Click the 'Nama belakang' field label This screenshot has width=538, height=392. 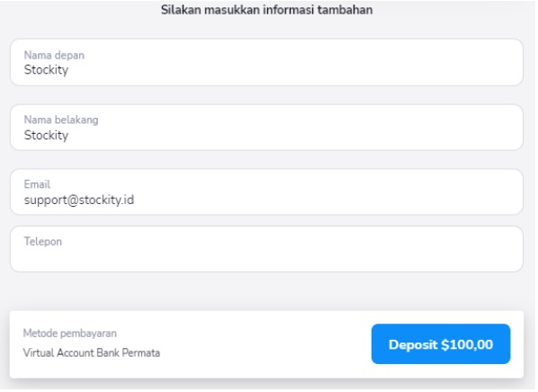pos(61,120)
